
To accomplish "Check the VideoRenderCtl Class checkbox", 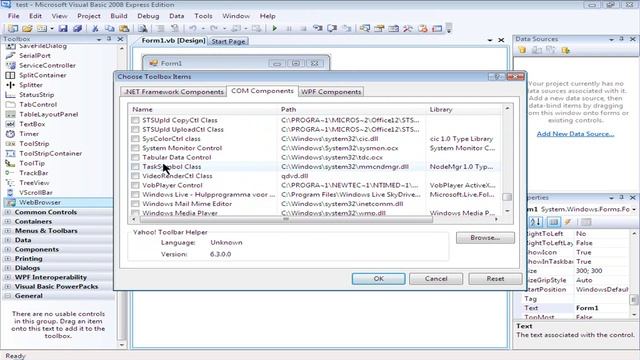I will click(x=135, y=176).
